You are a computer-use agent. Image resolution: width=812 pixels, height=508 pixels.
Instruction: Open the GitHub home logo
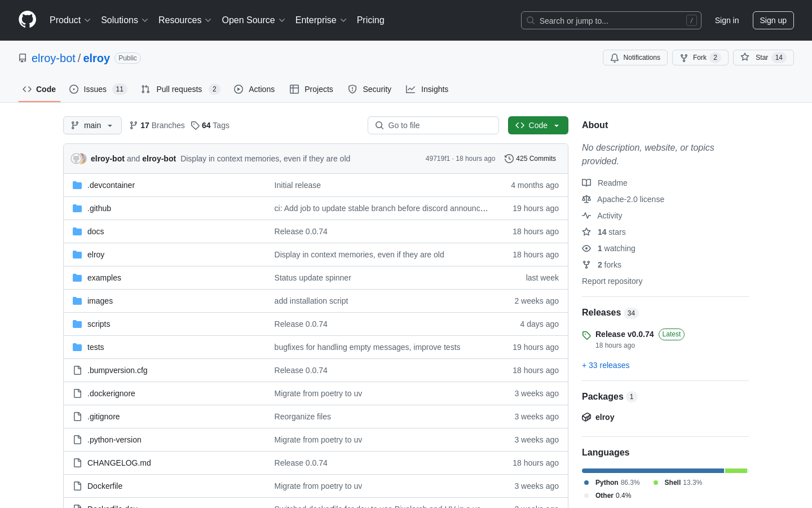(27, 20)
